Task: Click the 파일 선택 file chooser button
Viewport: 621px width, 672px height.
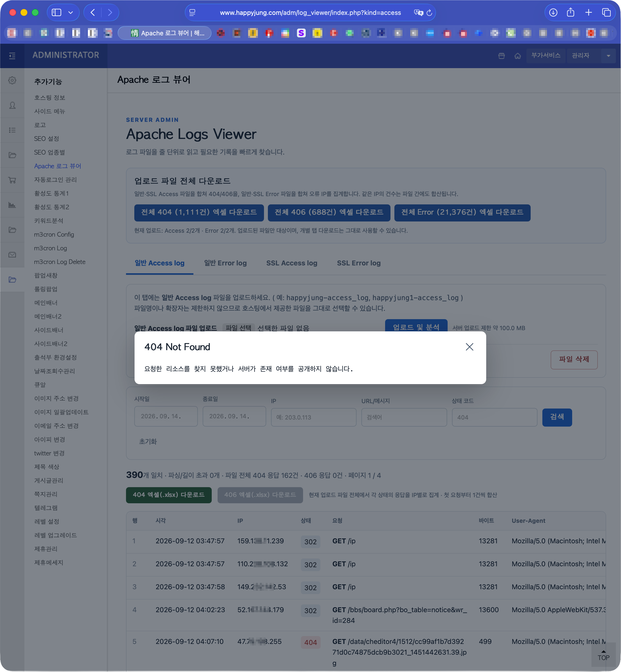Action: (238, 328)
